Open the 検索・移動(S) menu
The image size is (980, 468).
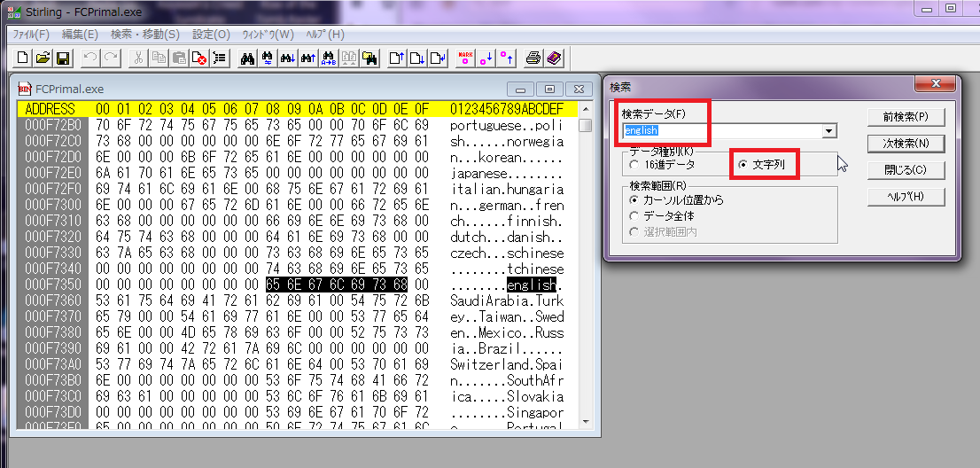(145, 35)
